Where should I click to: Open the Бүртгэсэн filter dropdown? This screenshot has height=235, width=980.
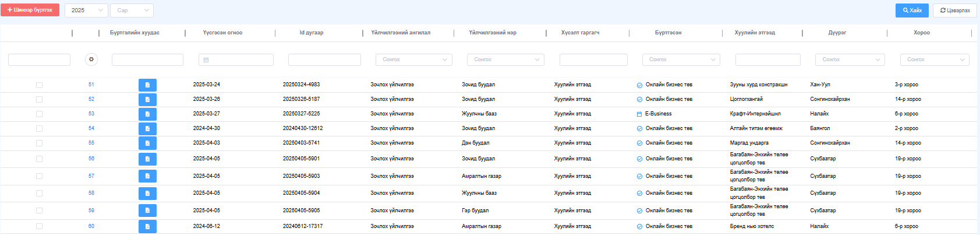(681, 59)
